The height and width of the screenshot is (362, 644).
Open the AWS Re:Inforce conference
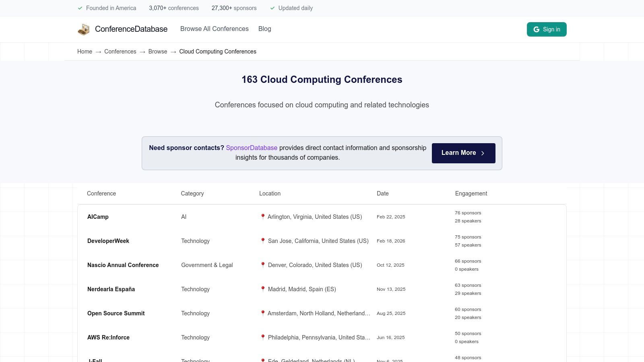coord(108,337)
